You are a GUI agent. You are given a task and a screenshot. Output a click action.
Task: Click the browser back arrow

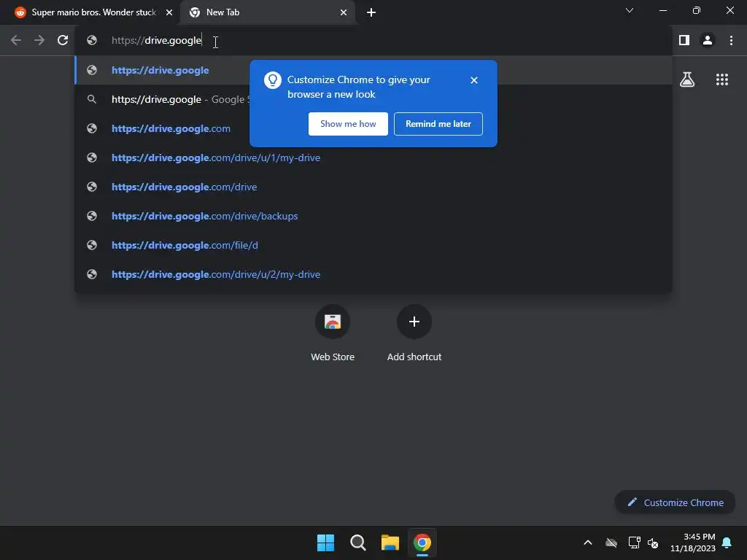[16, 41]
